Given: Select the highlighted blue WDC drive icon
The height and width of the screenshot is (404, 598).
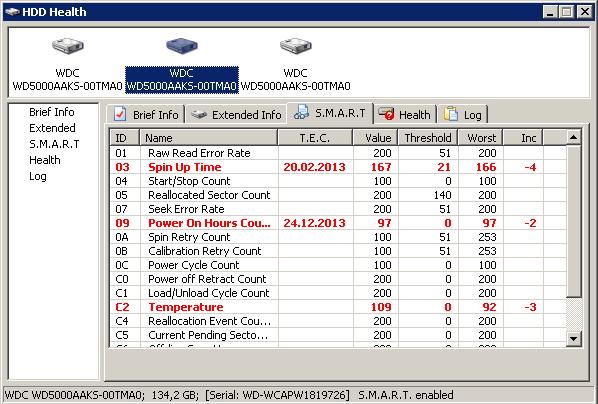Looking at the screenshot, I should [182, 46].
